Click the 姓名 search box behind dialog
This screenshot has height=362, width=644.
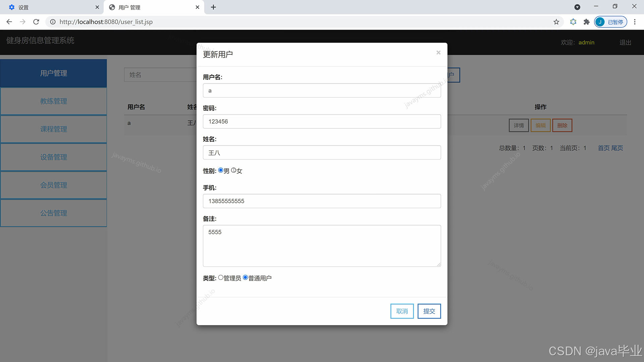[x=160, y=75]
